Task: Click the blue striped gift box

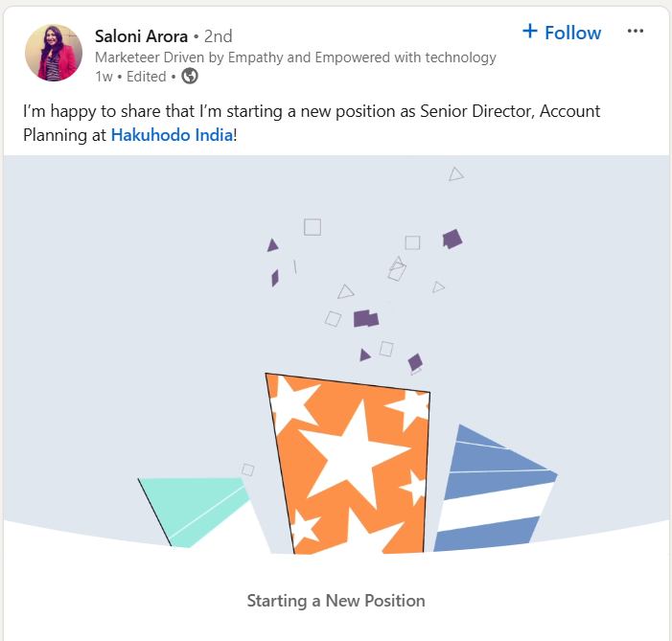Action: (x=496, y=489)
